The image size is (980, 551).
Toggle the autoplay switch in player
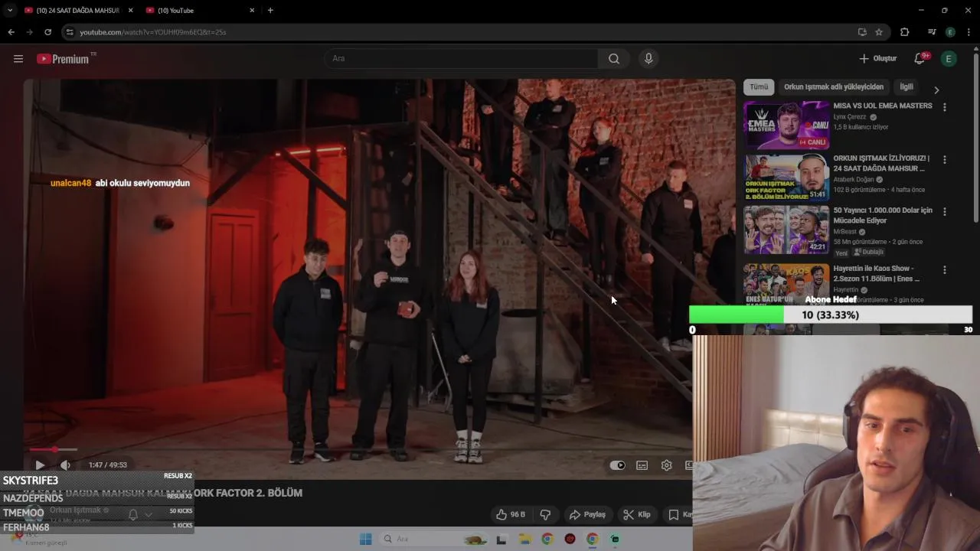click(x=617, y=465)
